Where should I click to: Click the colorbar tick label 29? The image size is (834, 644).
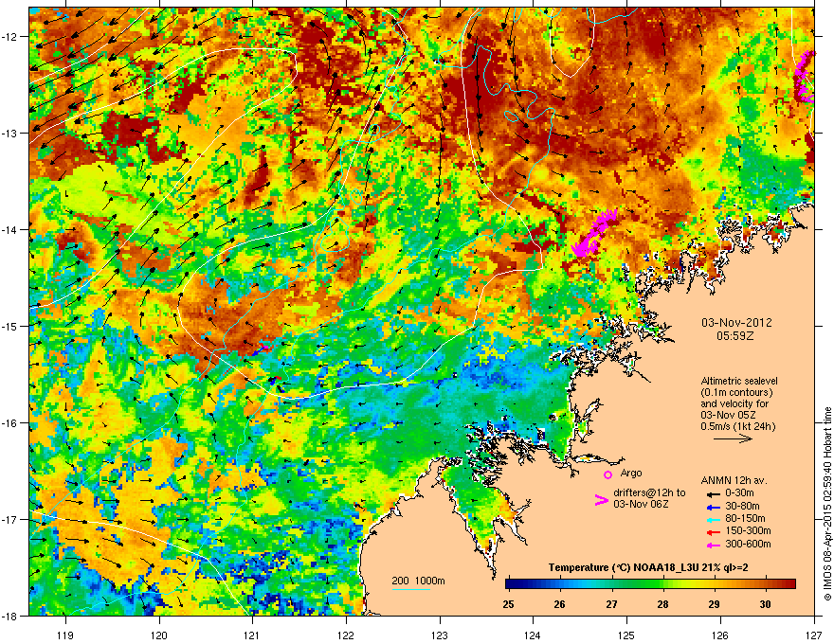pos(714,604)
